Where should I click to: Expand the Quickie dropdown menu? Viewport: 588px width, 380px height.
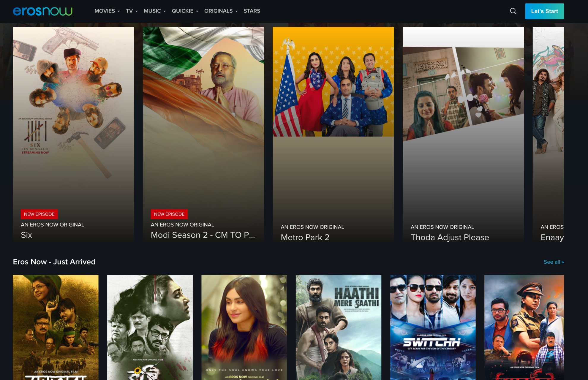(x=185, y=11)
